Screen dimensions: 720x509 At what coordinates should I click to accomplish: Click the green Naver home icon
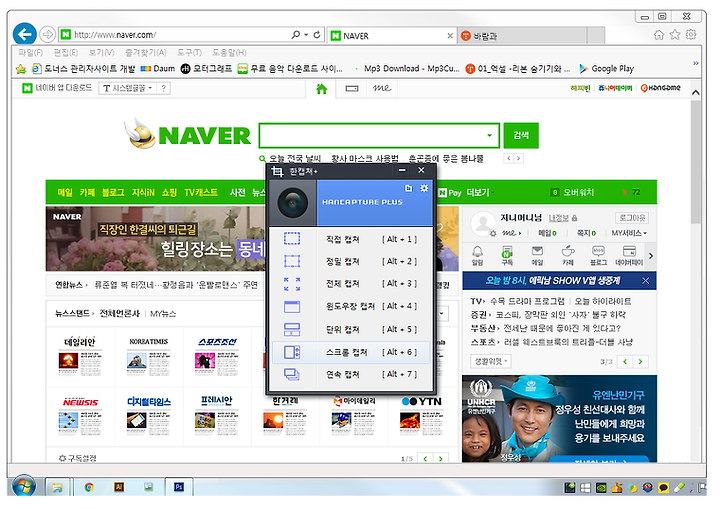(x=321, y=89)
